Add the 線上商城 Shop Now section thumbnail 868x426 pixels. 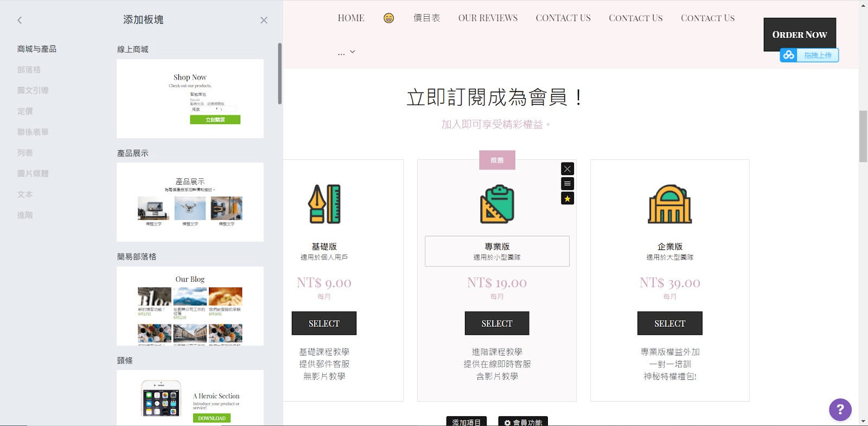pyautogui.click(x=190, y=99)
